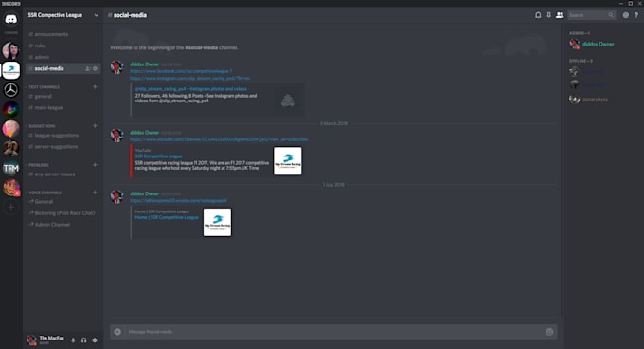Open user settings gear icon

coord(95,340)
